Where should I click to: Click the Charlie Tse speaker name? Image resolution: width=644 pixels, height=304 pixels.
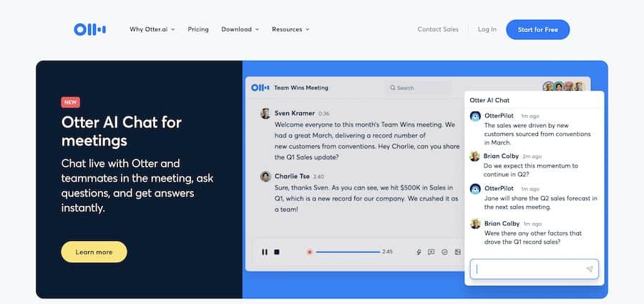click(292, 176)
